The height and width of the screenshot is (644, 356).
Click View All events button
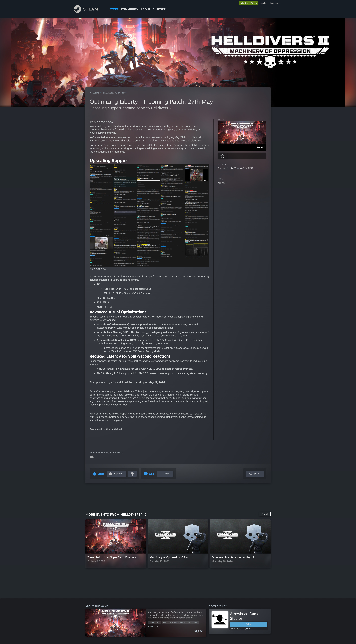[264, 514]
